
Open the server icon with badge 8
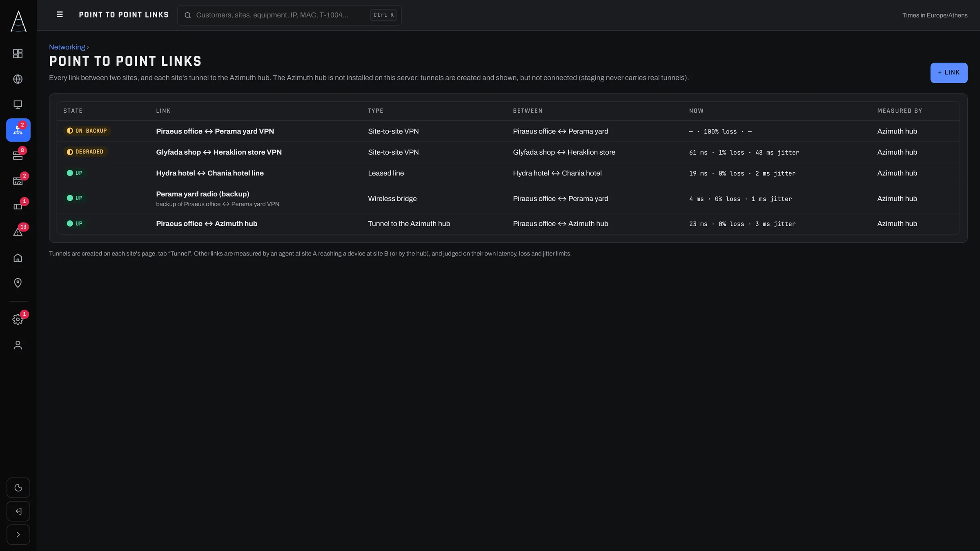(18, 156)
